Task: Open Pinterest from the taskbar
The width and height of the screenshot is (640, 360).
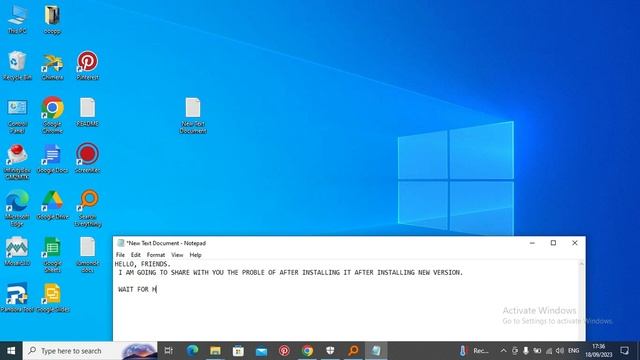Action: click(x=284, y=351)
